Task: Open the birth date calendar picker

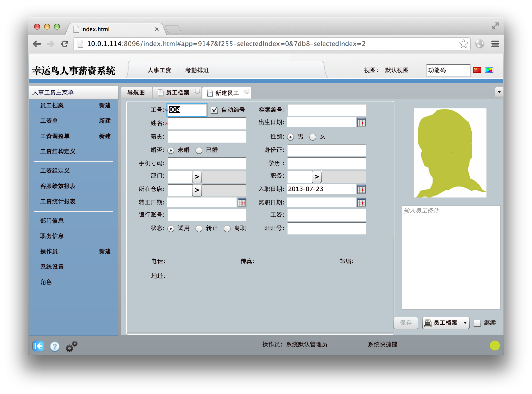Action: coord(361,123)
